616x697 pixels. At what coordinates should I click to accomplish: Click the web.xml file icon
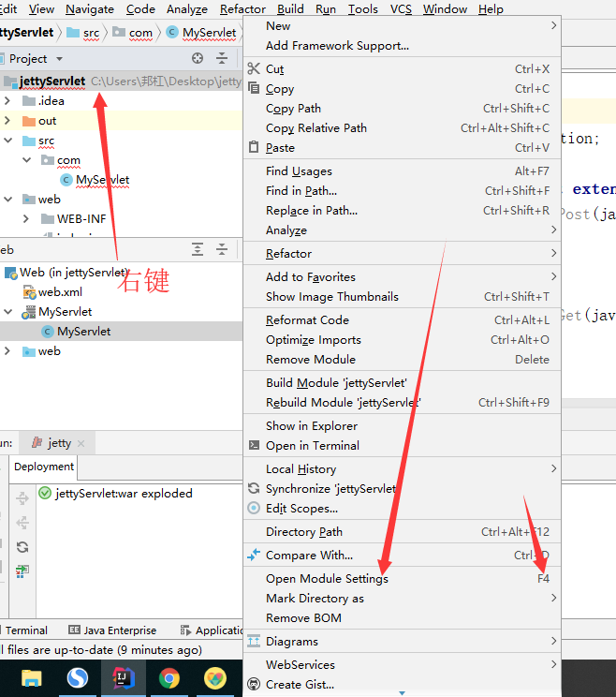pos(29,292)
